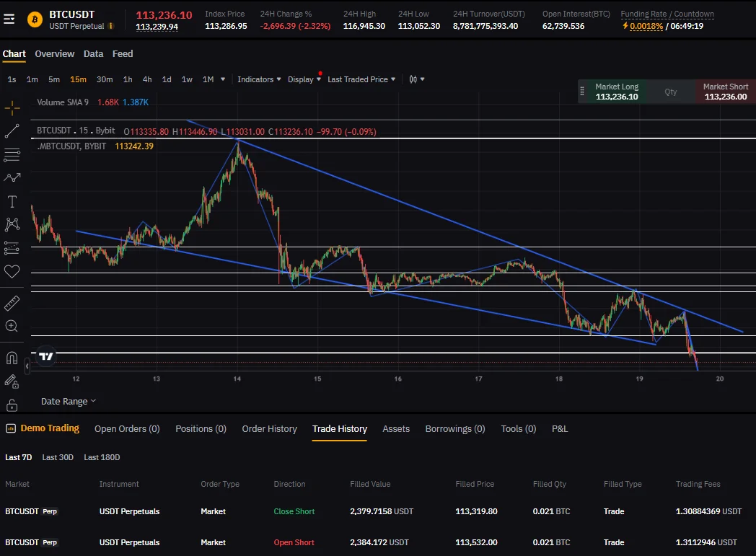The image size is (756, 556).
Task: Open the chart type candlestick icon
Action: (413, 79)
